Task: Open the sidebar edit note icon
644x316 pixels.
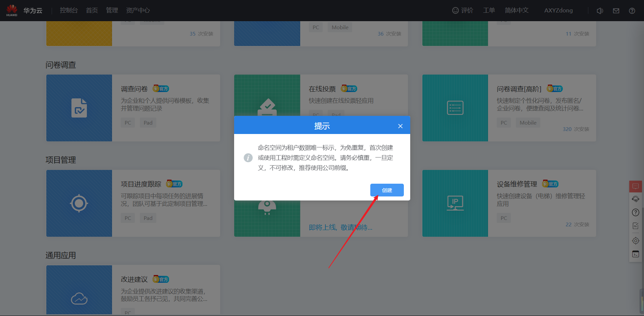Action: pos(636,226)
